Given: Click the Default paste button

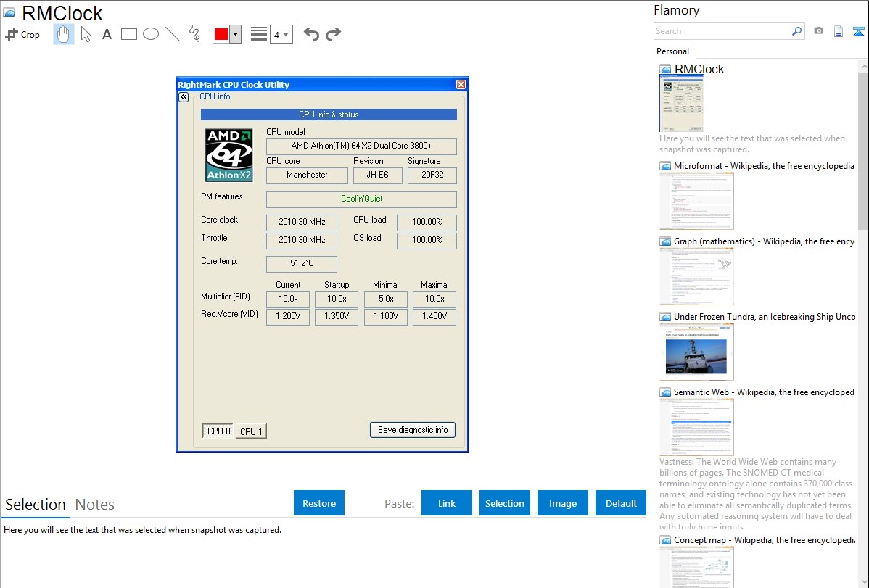Looking at the screenshot, I should tap(621, 503).
